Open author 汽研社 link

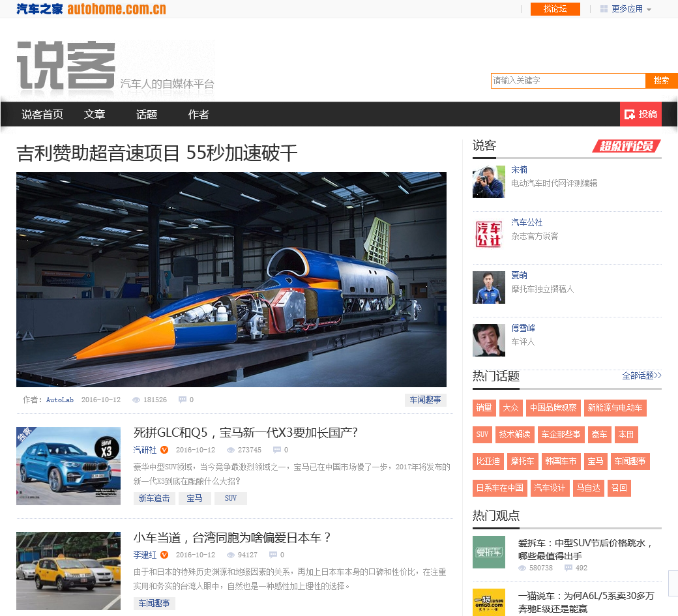[x=145, y=450]
